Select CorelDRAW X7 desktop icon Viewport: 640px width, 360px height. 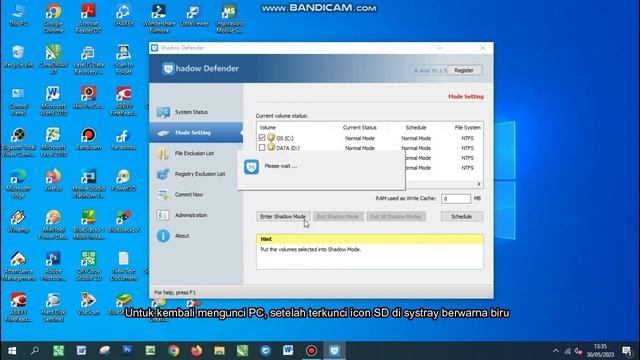tap(53, 60)
